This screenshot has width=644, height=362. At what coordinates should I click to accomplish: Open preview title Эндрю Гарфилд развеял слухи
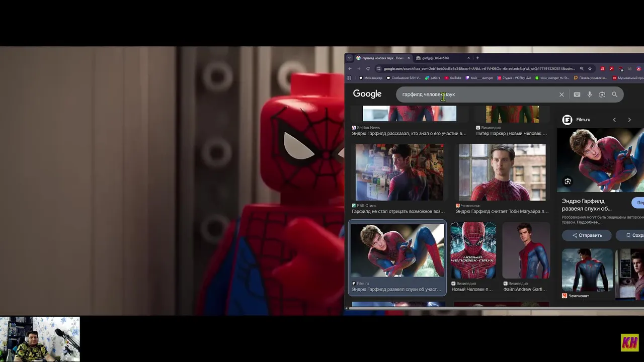pyautogui.click(x=587, y=205)
